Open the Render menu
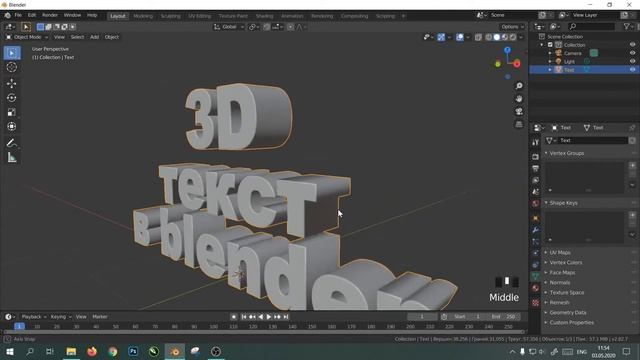640x360 pixels. (50, 15)
